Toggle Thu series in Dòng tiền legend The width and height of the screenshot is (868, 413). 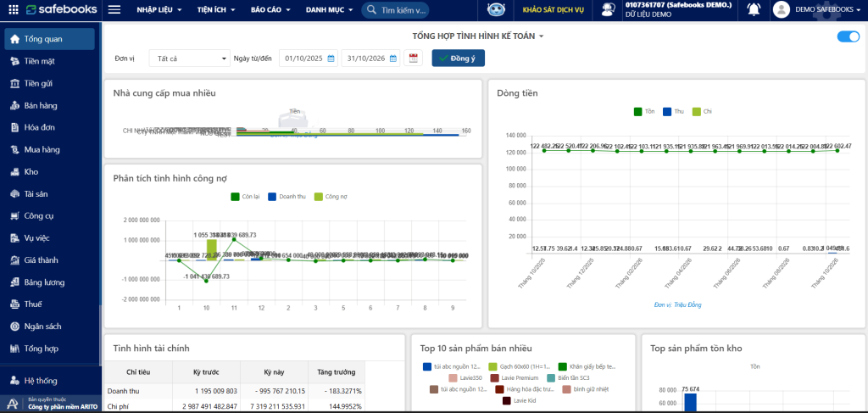coord(675,111)
